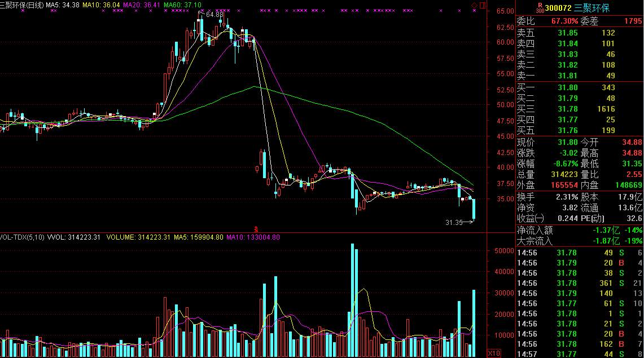Viewport: 644px width, 358px height.
Task: Open the 三聚环保(日线) period label
Action: pyautogui.click(x=21, y=5)
